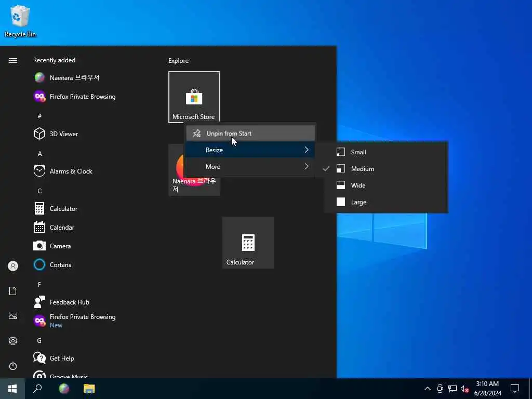Expand More submenu arrow
This screenshot has width=532, height=399.
[307, 167]
